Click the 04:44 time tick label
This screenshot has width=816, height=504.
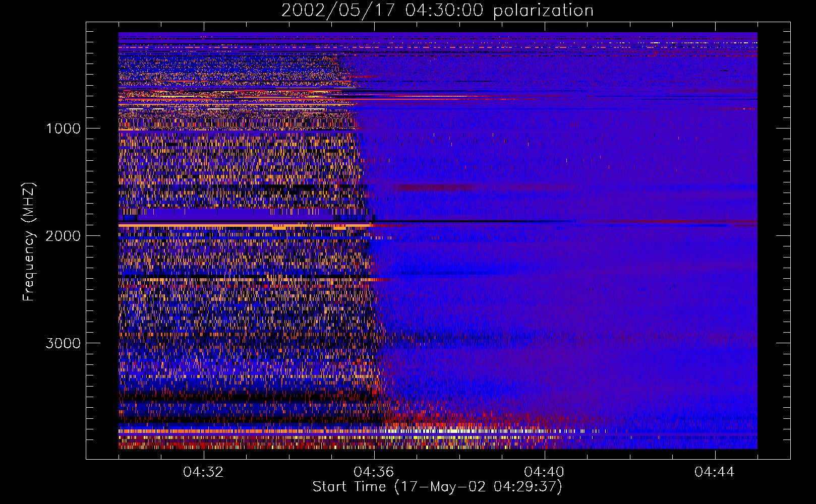coord(715,472)
